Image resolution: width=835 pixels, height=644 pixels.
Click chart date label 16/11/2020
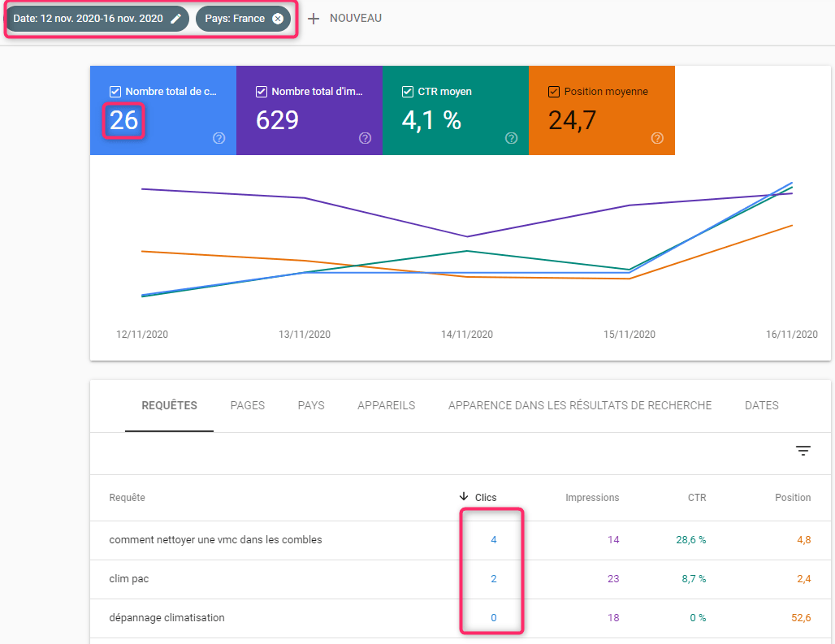pos(791,335)
